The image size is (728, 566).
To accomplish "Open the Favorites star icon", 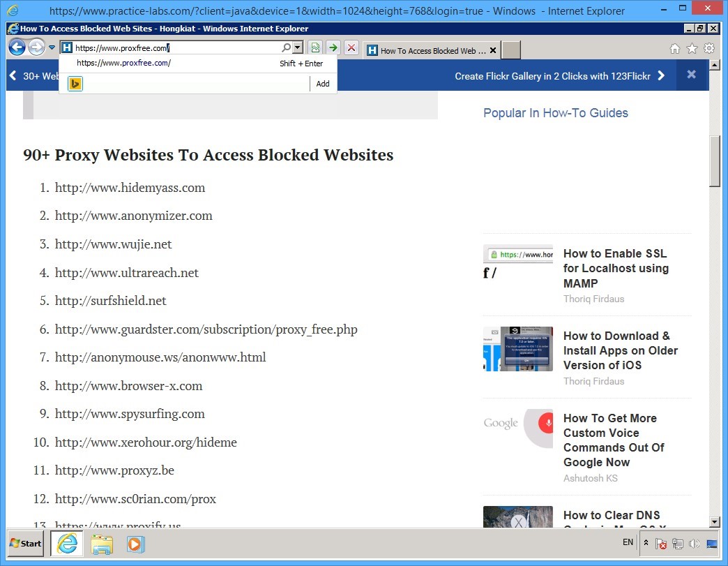I will 692,48.
